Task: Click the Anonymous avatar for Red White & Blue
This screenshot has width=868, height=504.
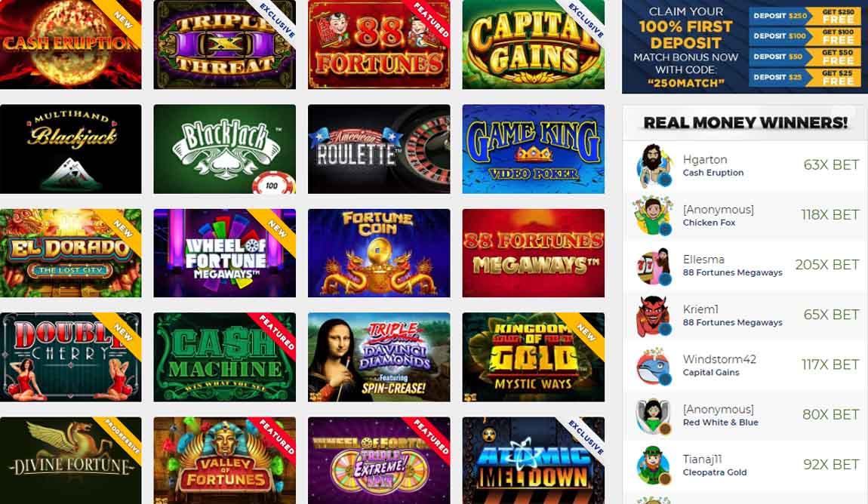Action: pyautogui.click(x=654, y=416)
